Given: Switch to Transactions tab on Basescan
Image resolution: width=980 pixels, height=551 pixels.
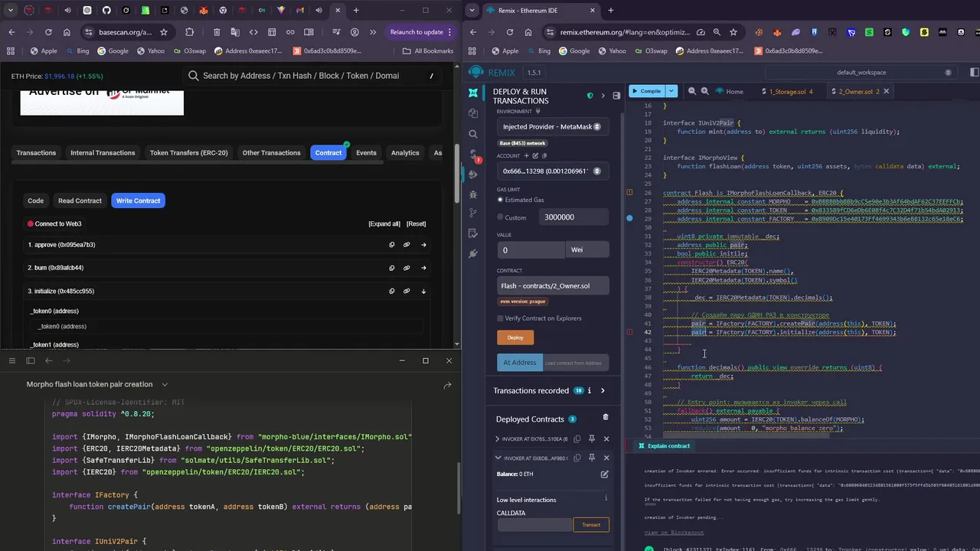Looking at the screenshot, I should (36, 153).
